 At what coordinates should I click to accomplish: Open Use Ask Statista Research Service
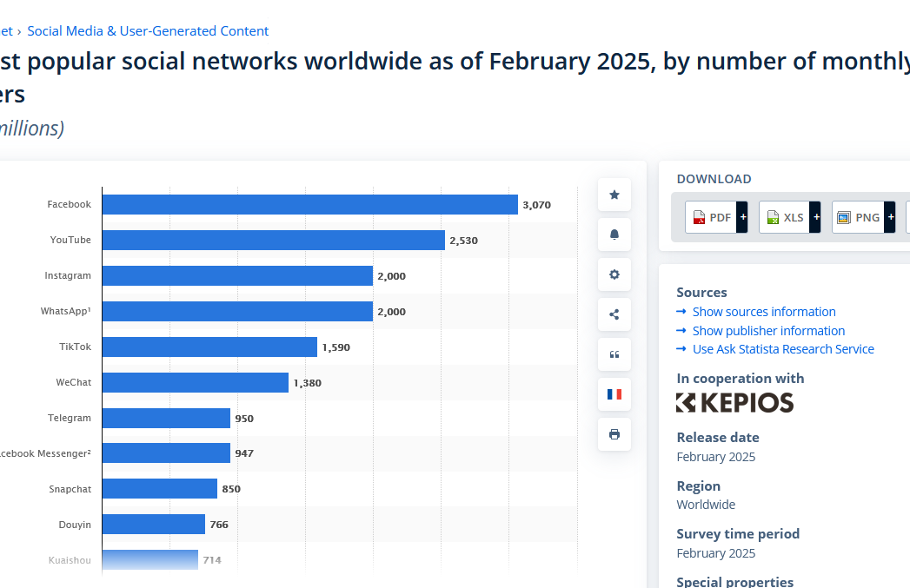[x=783, y=349]
